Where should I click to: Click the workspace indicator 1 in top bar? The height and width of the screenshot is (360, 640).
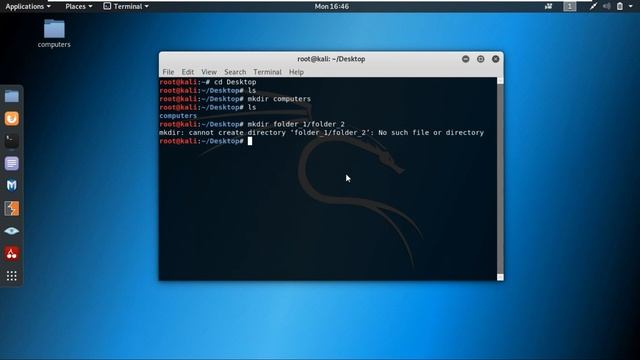tap(570, 7)
